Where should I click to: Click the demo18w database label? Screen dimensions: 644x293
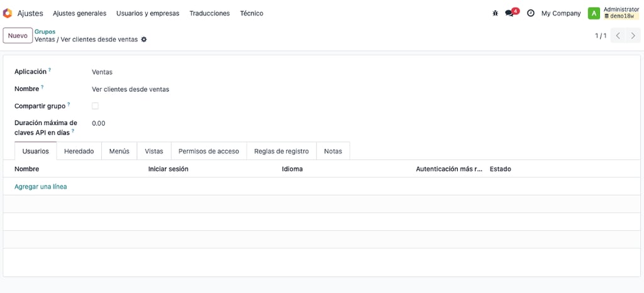[x=622, y=16]
